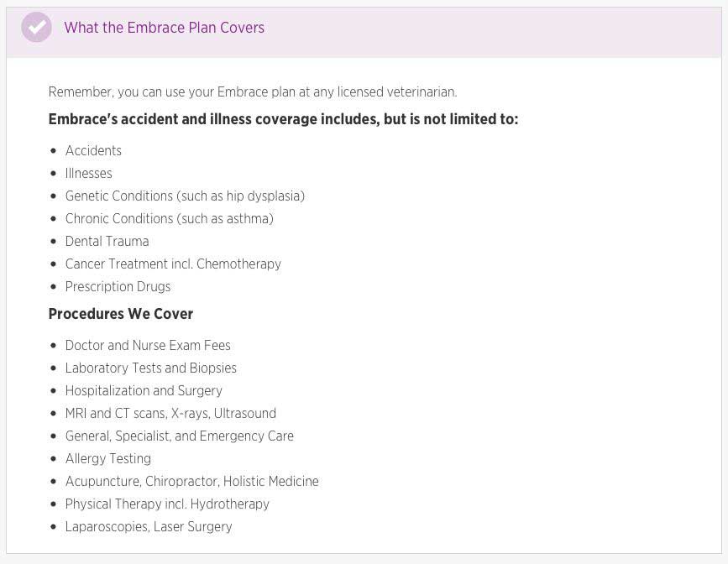
Task: Click 'Genetic Conditions (such as hip dysplasia)'
Action: [185, 196]
